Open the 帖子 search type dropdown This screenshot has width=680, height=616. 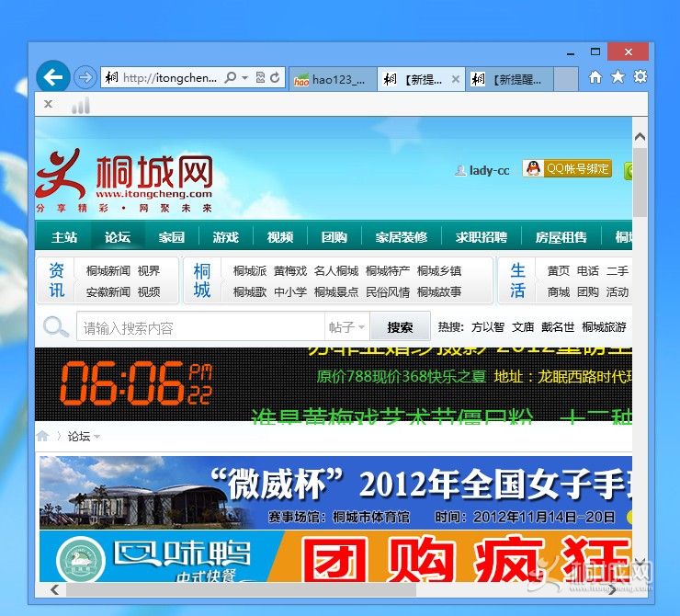347,327
